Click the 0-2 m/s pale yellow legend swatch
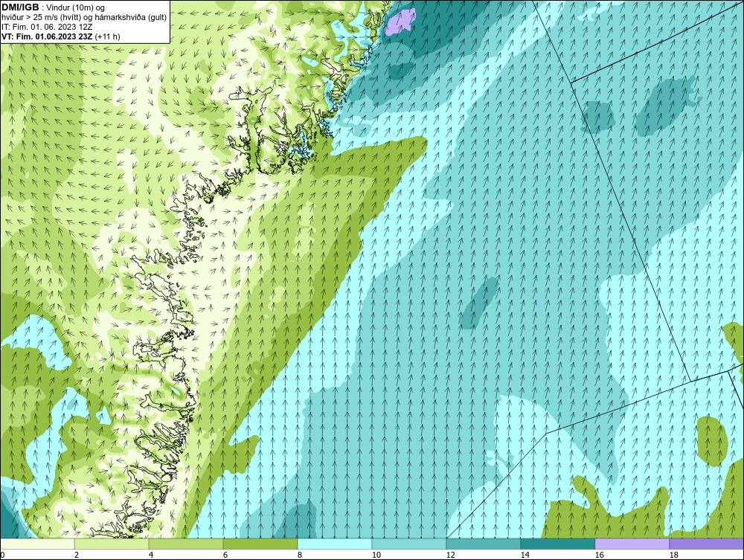Image resolution: width=744 pixels, height=560 pixels. (x=37, y=544)
